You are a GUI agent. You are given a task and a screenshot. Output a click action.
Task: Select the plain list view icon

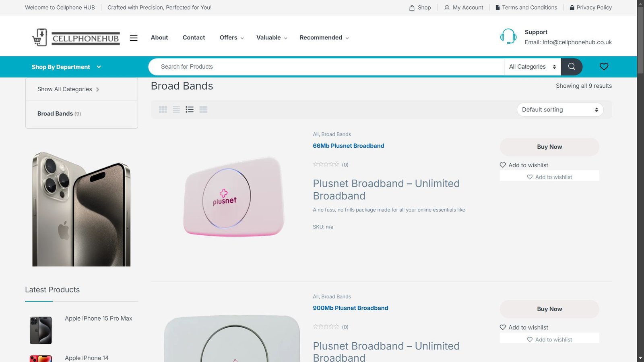(176, 109)
